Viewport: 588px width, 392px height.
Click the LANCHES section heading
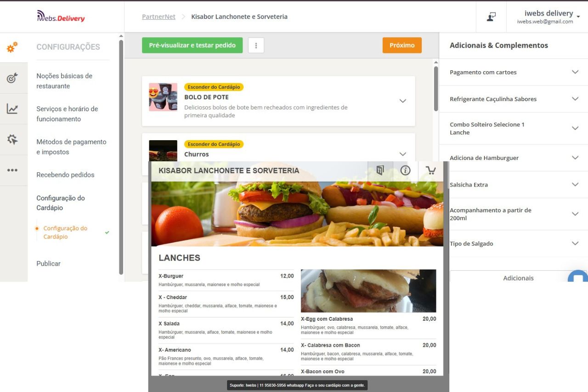point(179,258)
